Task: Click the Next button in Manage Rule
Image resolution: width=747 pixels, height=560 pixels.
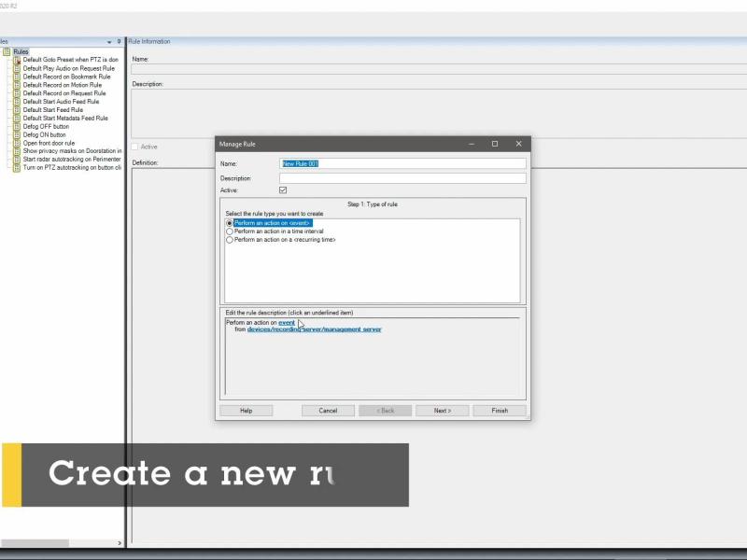Action: (x=441, y=410)
